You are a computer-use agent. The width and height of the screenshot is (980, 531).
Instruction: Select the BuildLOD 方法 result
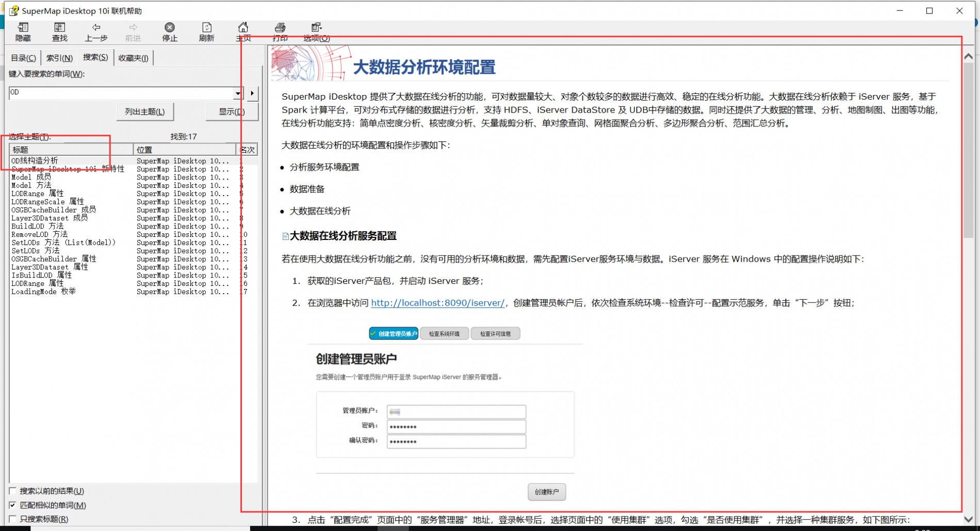pos(37,227)
